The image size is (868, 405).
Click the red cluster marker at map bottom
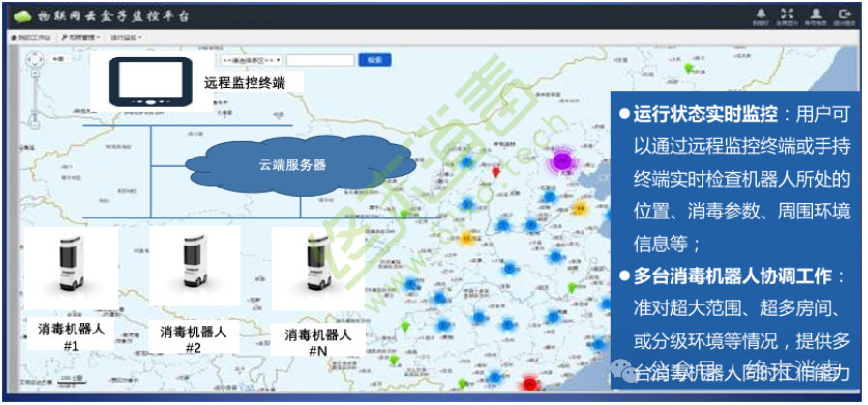pos(529,383)
